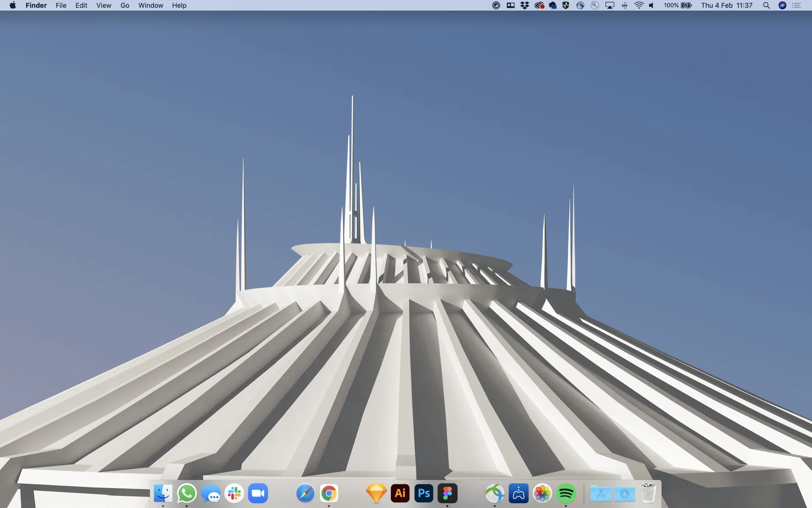Launch Sketch from the Dock
812x508 pixels.
pos(376,493)
